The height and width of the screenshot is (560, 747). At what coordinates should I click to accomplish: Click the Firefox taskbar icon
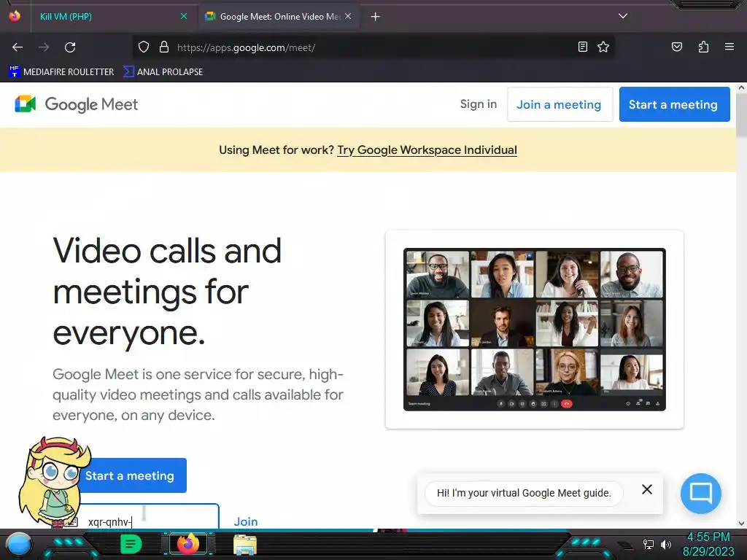click(188, 544)
